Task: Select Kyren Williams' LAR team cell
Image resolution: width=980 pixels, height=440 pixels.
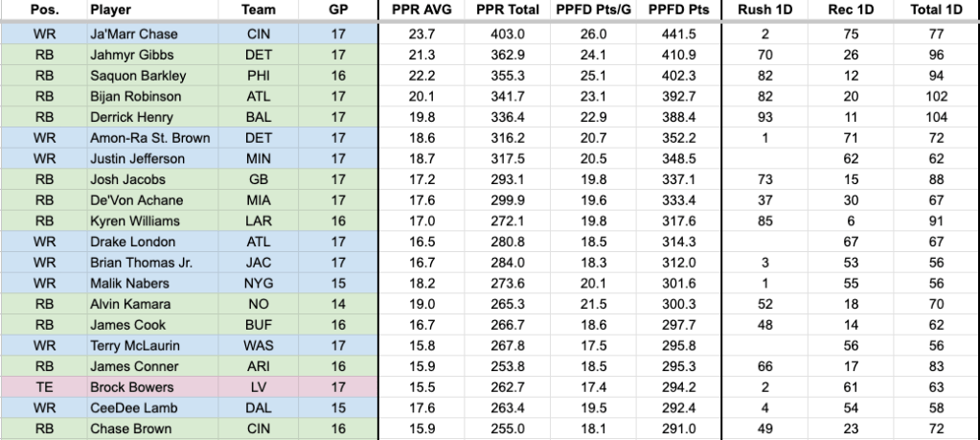Action: click(x=260, y=221)
